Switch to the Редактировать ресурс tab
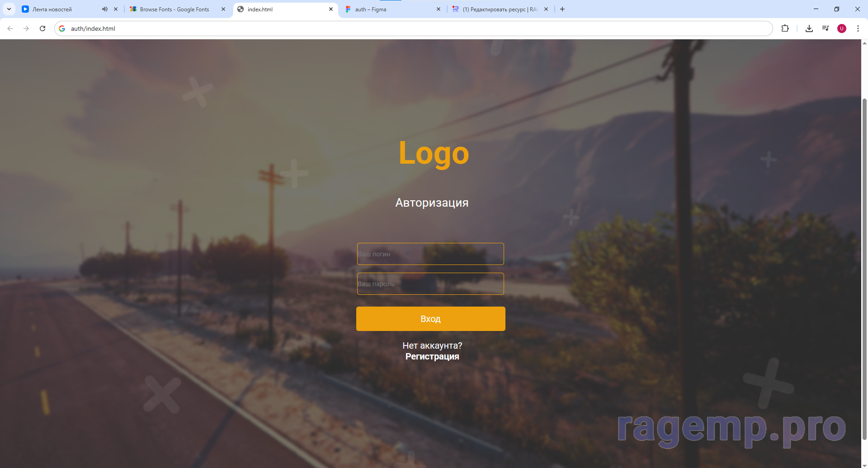Screen dimensions: 868x468 [497, 9]
